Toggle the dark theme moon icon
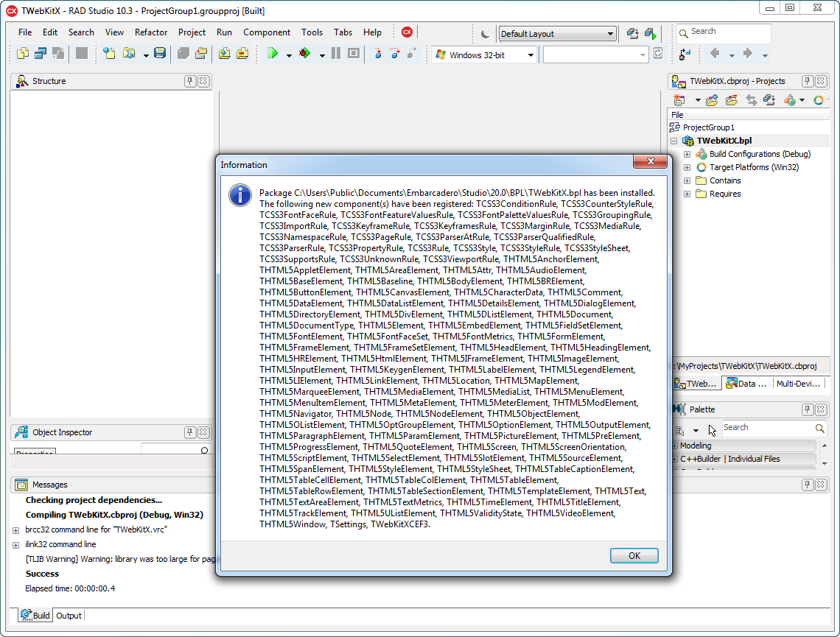This screenshot has height=637, width=840. (486, 34)
